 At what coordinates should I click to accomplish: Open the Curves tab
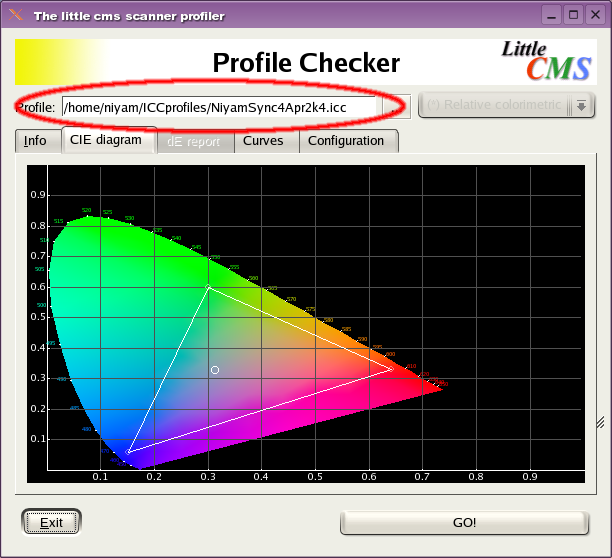pos(267,141)
